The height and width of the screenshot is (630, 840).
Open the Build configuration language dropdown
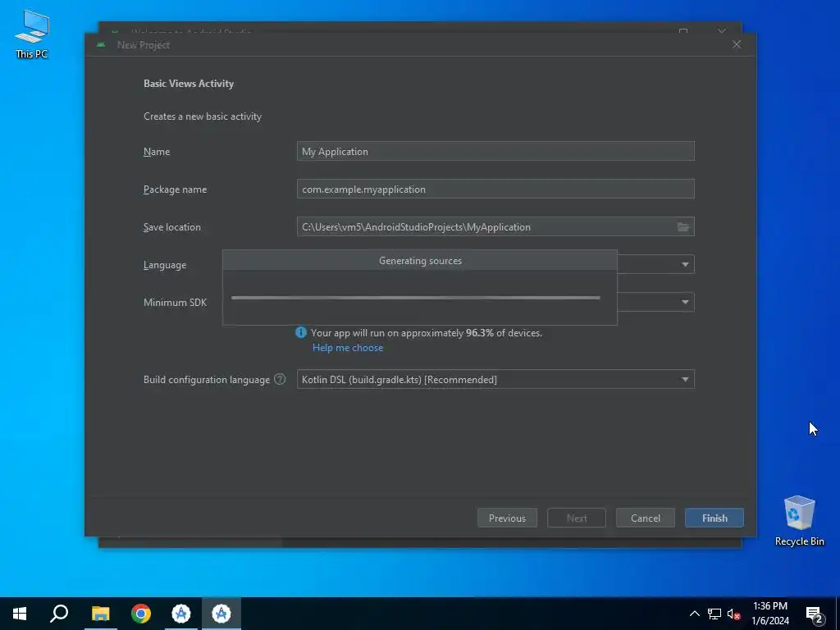[x=495, y=379]
